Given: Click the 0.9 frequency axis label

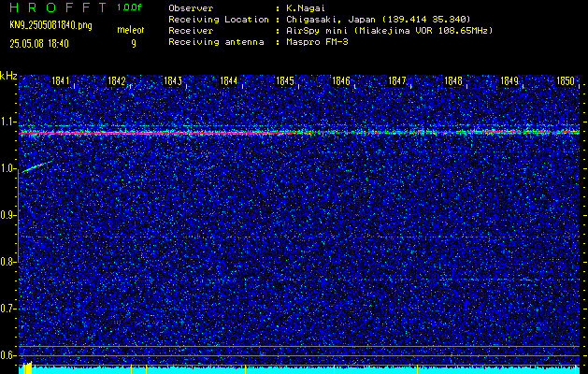Looking at the screenshot, I should (x=8, y=215).
